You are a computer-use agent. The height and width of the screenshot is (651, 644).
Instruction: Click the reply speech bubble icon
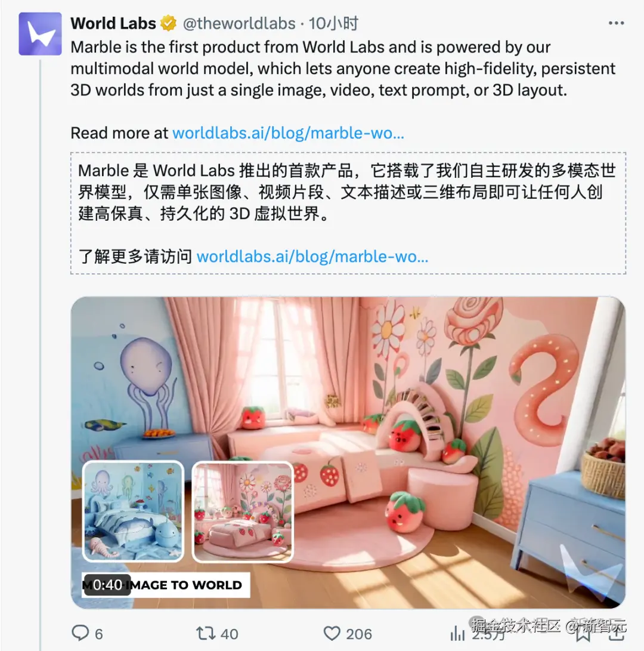point(80,633)
